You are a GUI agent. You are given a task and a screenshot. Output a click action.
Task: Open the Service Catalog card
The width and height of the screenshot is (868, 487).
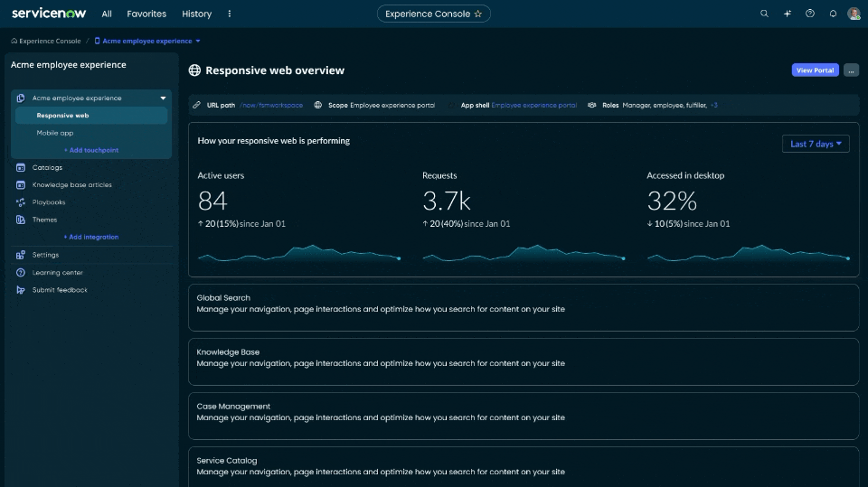(524, 468)
